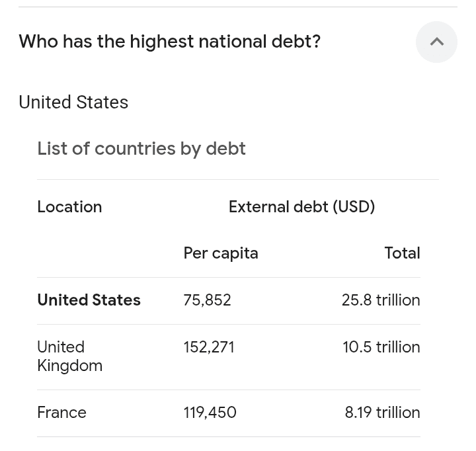This screenshot has width=476, height=451.
Task: Select the bold 'United States' row label
Action: coord(89,300)
